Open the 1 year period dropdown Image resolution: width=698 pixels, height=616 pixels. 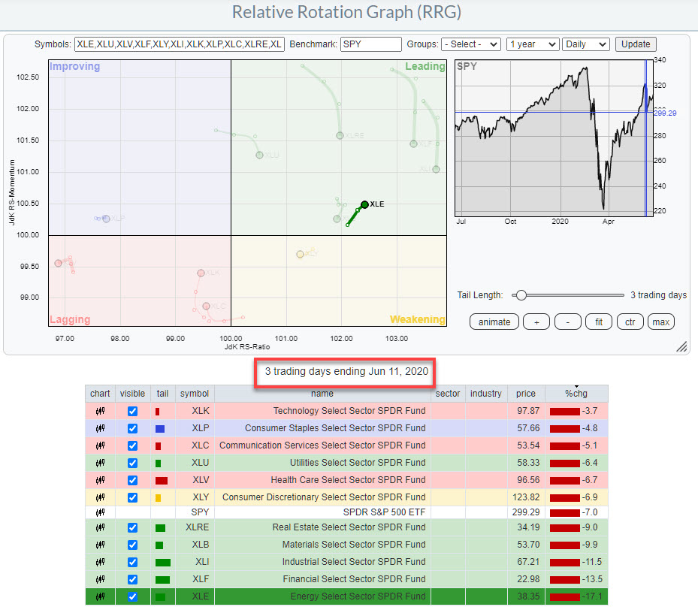[532, 44]
